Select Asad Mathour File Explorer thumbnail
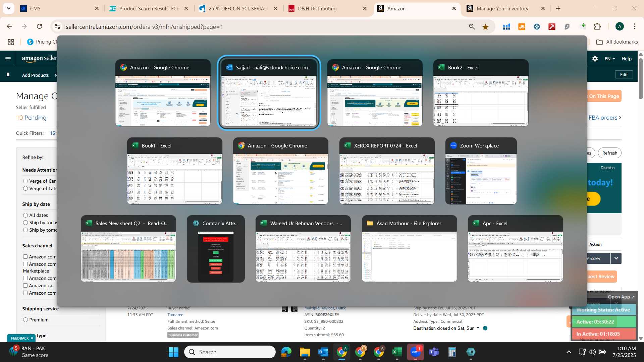This screenshot has width=644, height=362. click(x=410, y=249)
